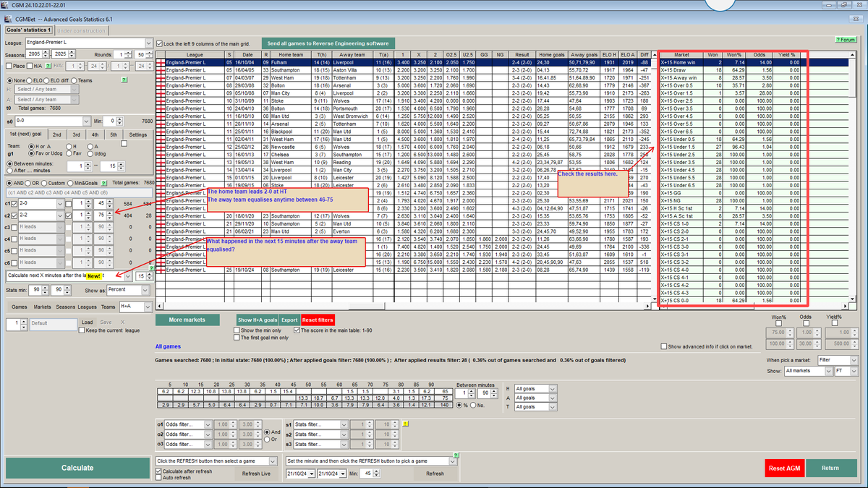Enable the Place checkbox

click(x=9, y=66)
